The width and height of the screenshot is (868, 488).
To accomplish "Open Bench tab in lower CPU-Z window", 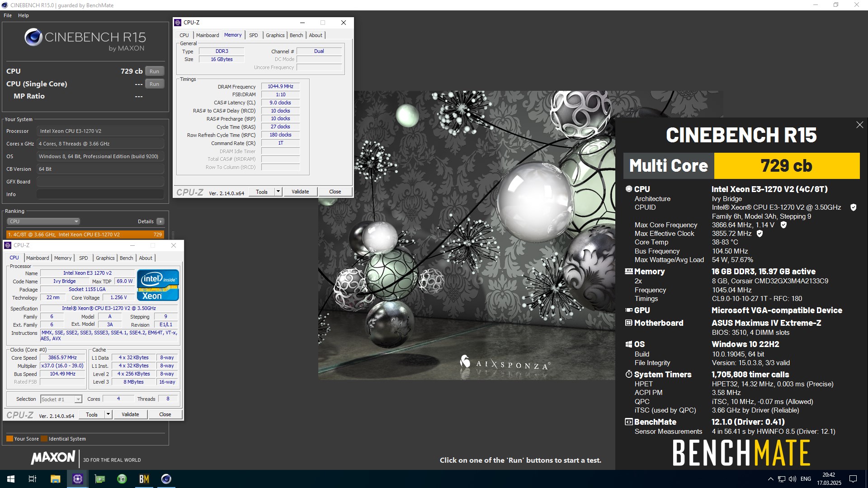I will (x=127, y=258).
